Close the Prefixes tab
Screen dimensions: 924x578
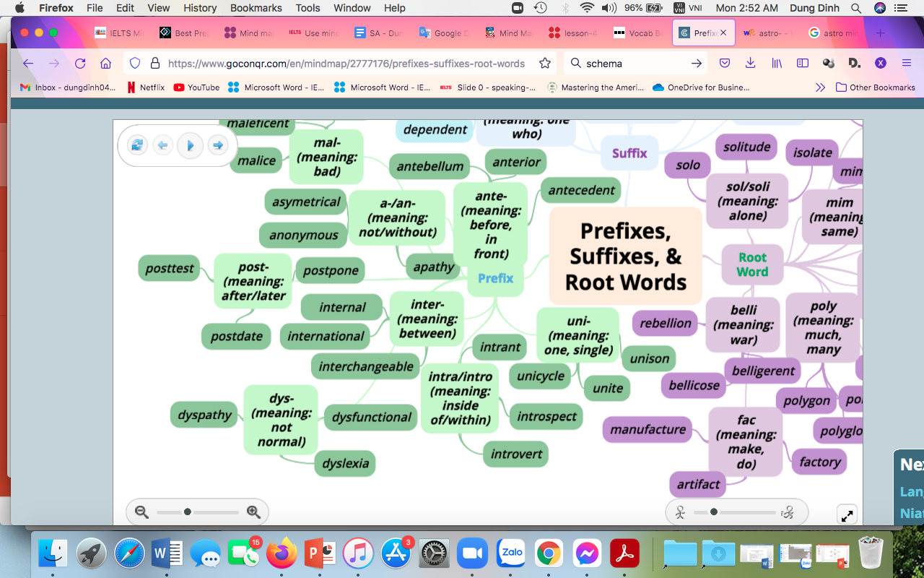pyautogui.click(x=724, y=33)
